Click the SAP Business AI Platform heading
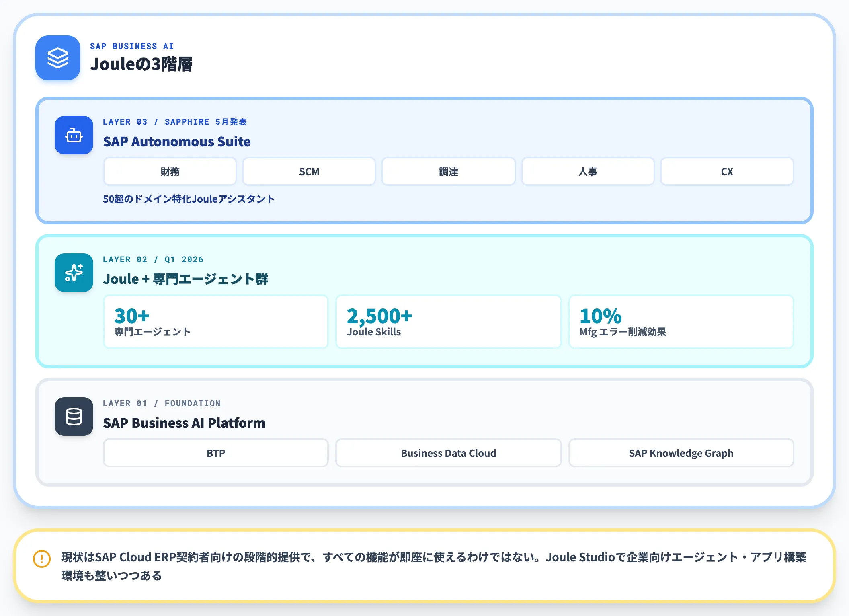The image size is (849, 616). (x=184, y=423)
